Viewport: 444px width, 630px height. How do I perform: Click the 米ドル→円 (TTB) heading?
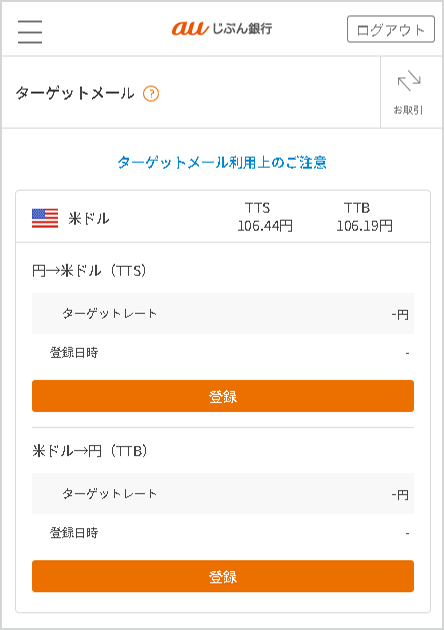tap(89, 451)
